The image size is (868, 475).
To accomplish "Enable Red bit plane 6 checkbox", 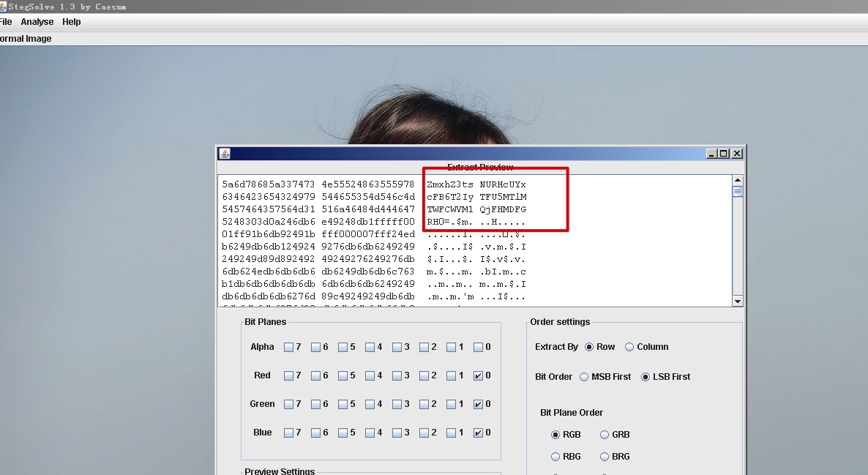I will click(315, 376).
